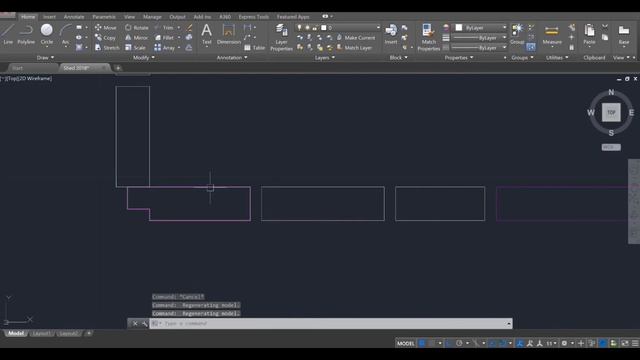Open status bar customization menu

coord(635,343)
